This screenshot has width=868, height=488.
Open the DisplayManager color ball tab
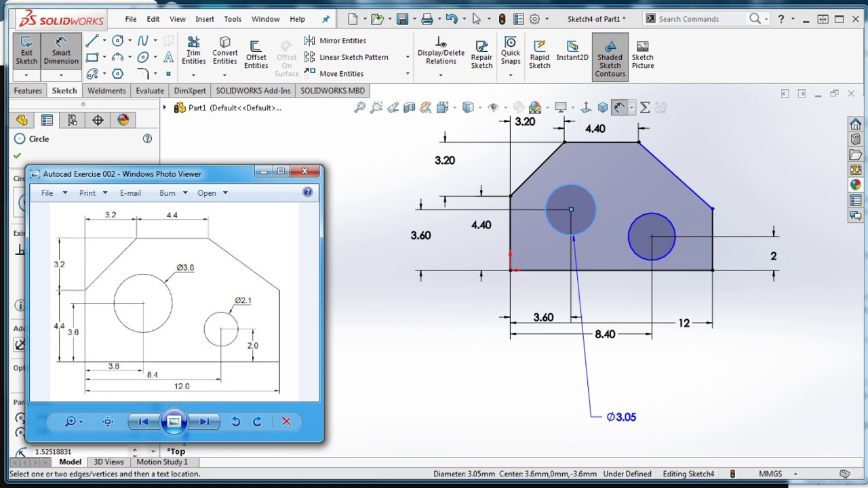click(x=123, y=120)
